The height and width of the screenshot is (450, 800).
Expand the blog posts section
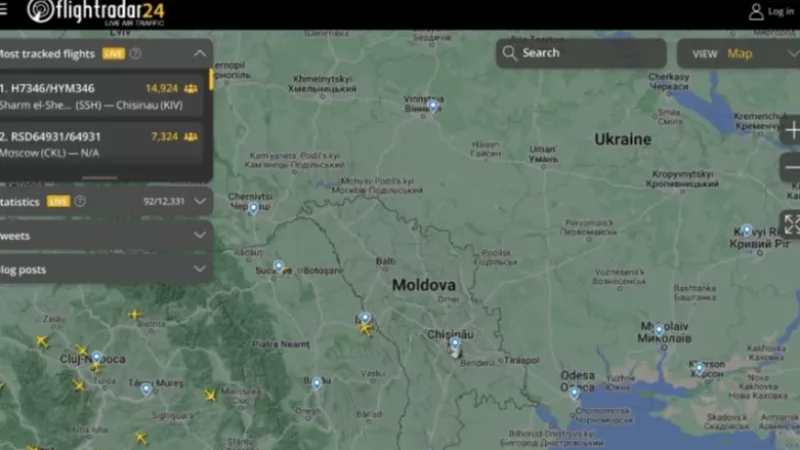tap(200, 269)
